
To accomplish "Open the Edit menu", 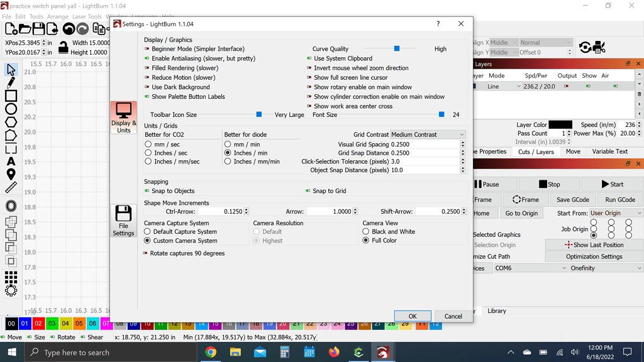I will (20, 16).
